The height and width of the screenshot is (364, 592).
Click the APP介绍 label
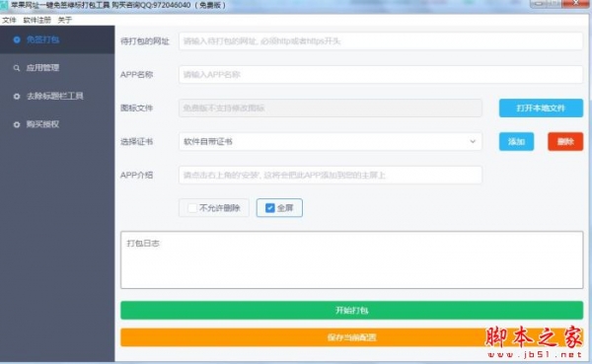click(137, 176)
